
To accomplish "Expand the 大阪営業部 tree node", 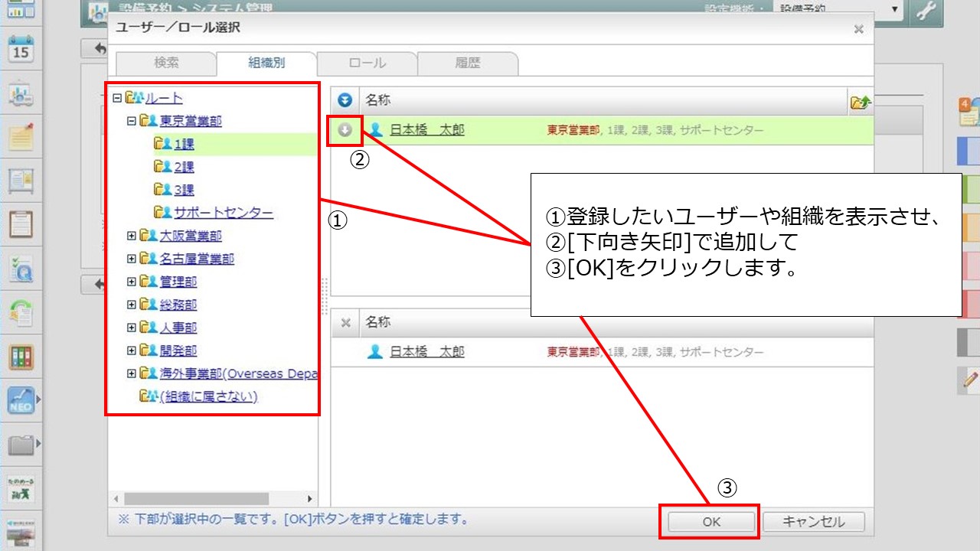I will [132, 236].
